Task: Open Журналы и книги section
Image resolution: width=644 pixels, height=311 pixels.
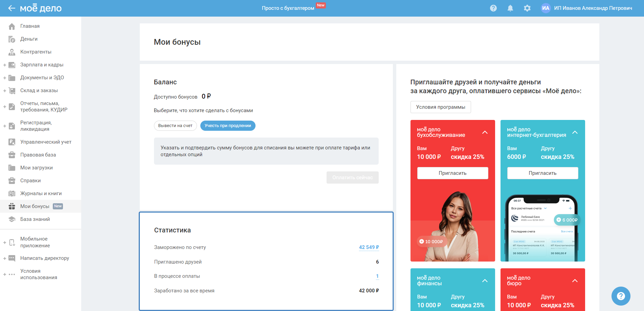Action: tap(41, 193)
